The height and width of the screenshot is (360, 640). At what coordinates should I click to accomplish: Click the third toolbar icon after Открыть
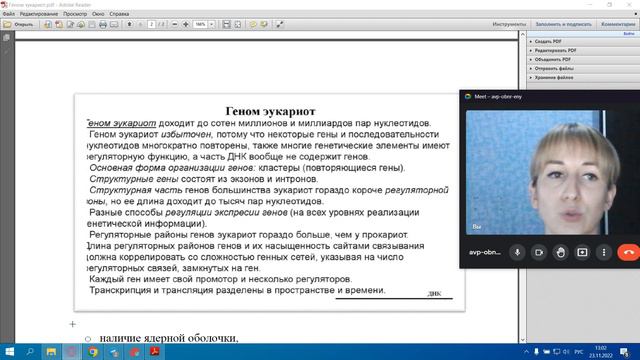(x=70, y=24)
